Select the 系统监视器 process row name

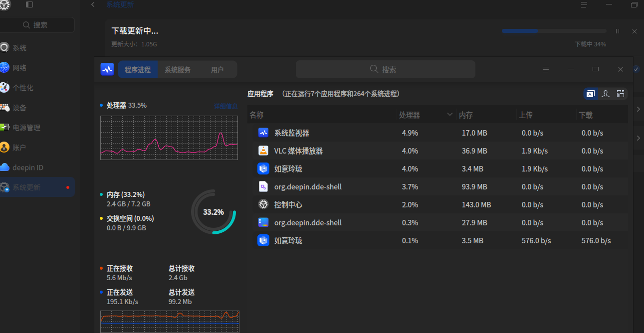click(x=291, y=133)
